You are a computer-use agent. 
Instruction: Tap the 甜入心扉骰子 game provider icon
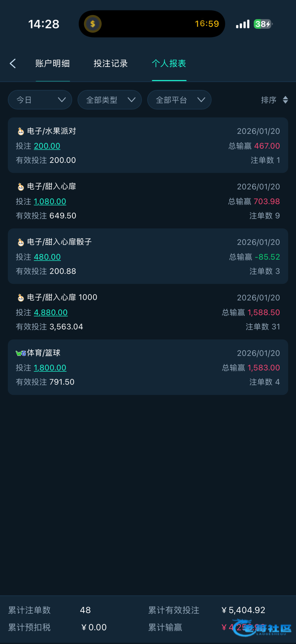(x=21, y=243)
